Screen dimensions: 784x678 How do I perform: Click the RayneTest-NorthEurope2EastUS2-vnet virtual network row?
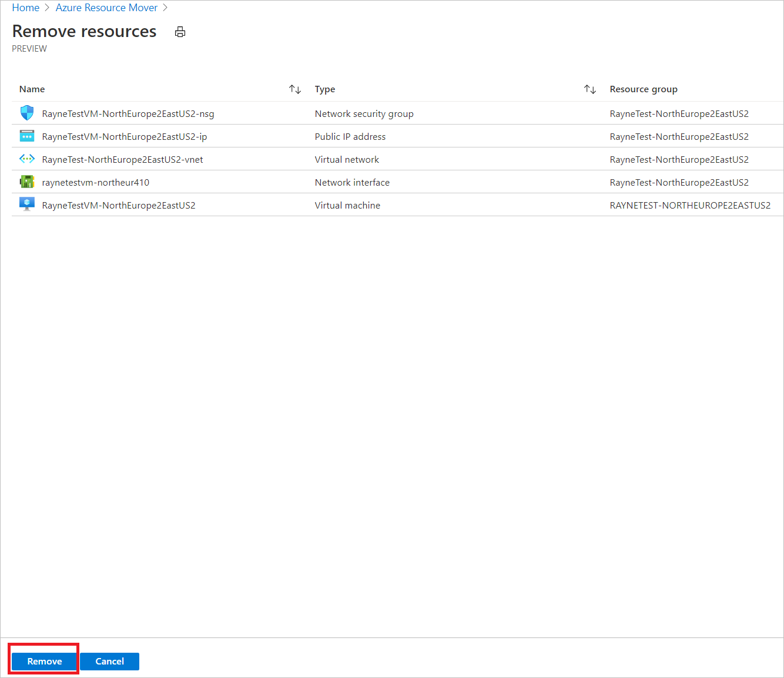point(122,159)
